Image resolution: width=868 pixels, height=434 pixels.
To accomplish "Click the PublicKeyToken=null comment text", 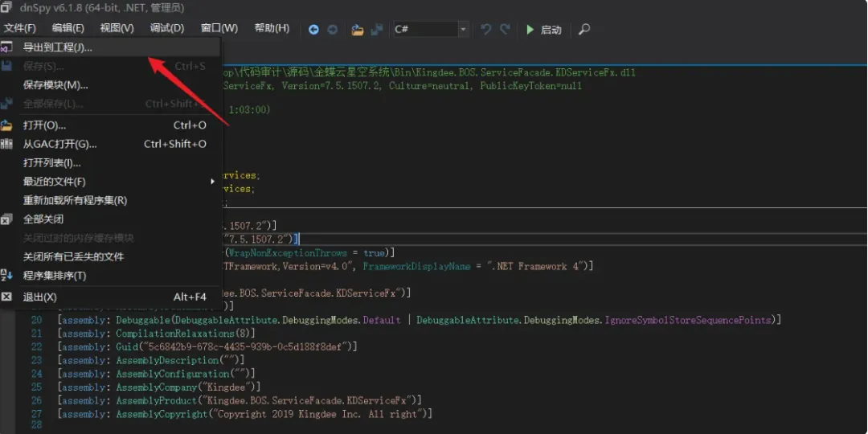I will pos(531,86).
